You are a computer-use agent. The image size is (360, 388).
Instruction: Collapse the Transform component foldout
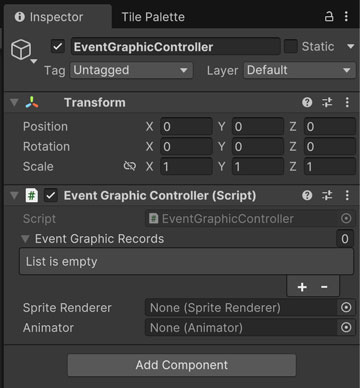click(x=14, y=102)
